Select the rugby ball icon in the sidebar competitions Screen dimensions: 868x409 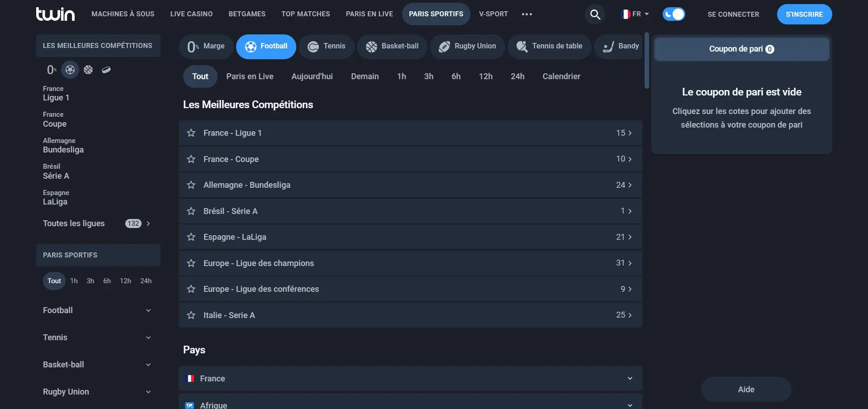(x=106, y=70)
